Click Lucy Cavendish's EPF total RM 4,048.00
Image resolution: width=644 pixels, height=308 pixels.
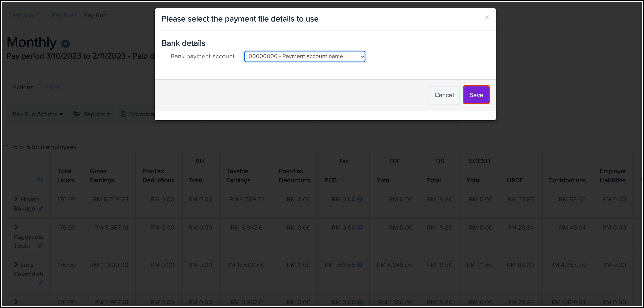[x=395, y=265]
